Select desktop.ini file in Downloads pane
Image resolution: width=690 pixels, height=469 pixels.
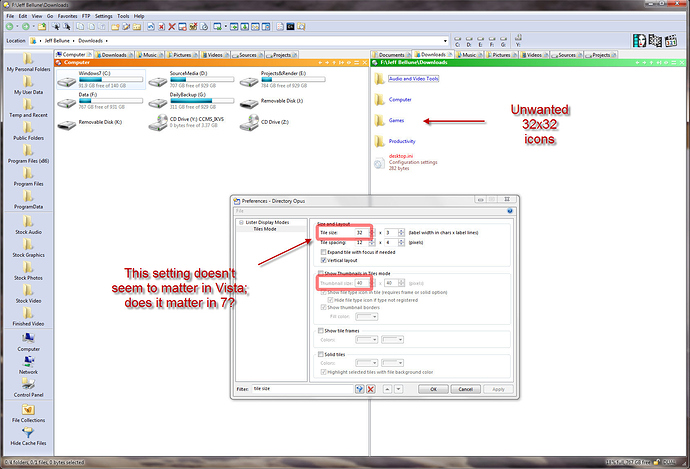click(406, 162)
